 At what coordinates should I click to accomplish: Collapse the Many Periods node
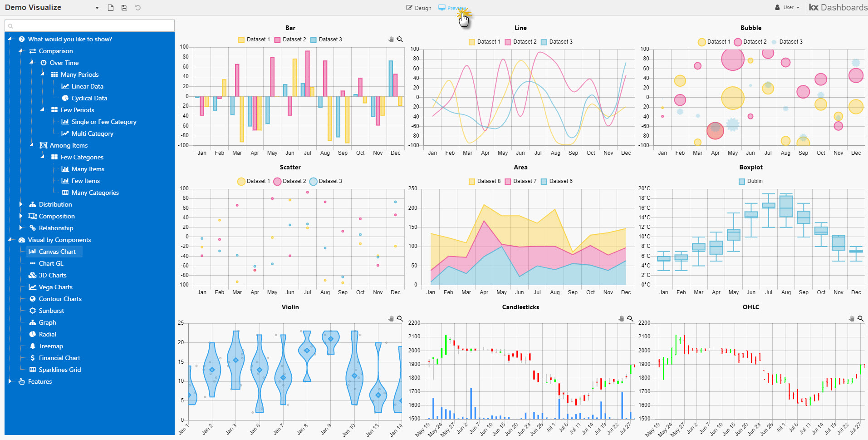pos(43,74)
